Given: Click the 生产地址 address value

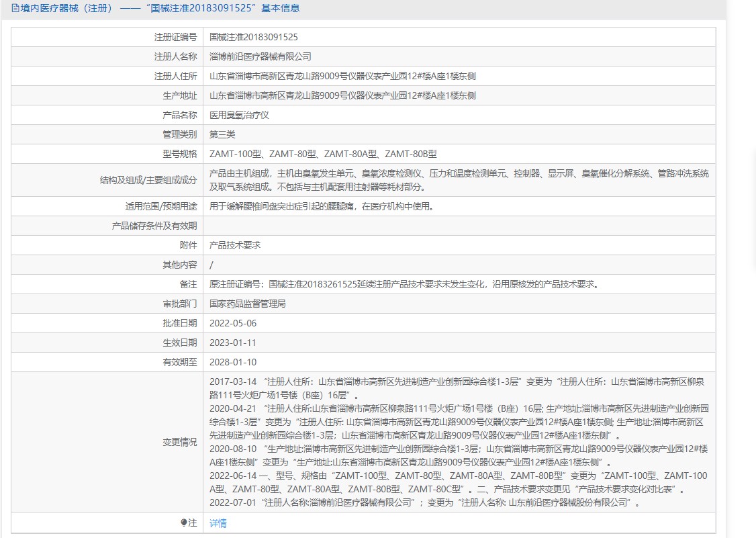Looking at the screenshot, I should point(343,95).
